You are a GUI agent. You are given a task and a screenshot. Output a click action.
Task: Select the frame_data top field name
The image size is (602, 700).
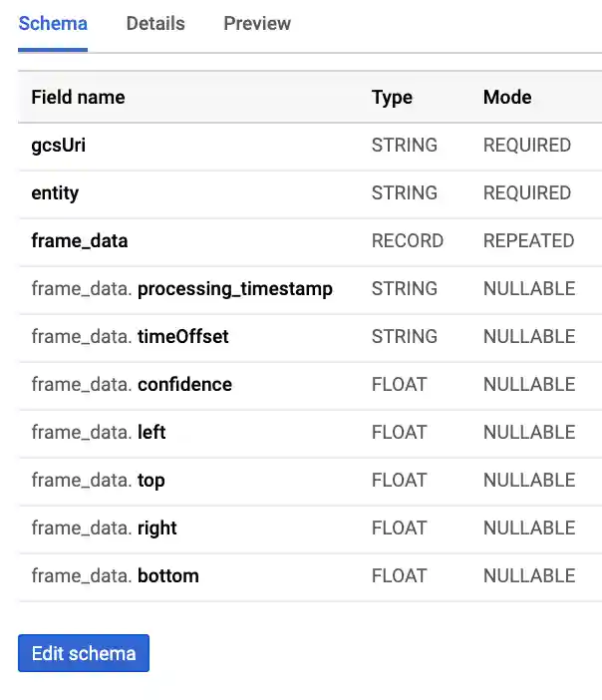pos(151,481)
